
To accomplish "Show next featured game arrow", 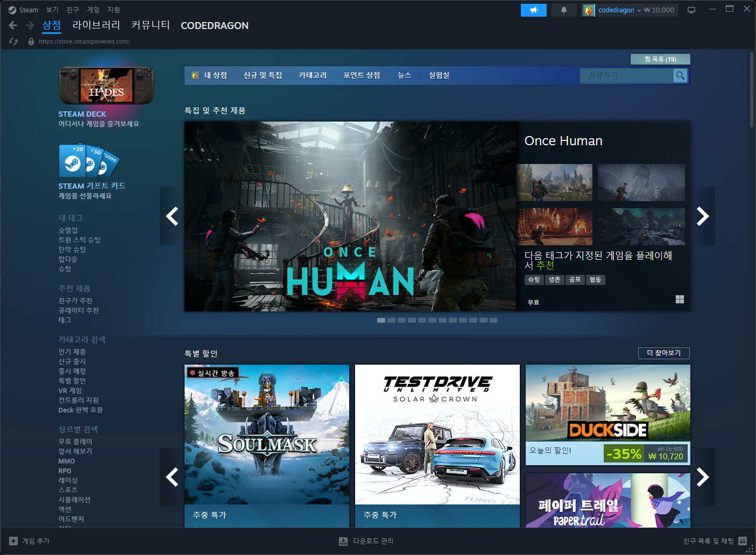I will click(703, 216).
